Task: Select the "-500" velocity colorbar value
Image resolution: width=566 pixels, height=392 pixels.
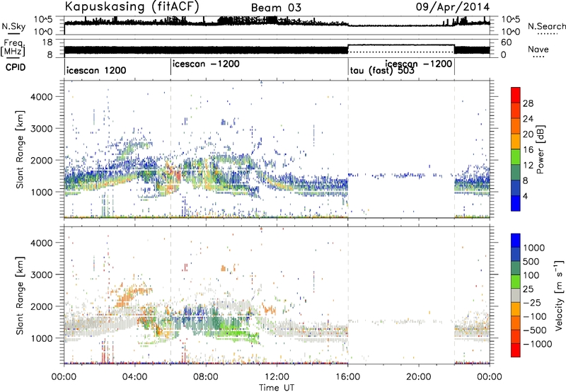Action: (x=535, y=330)
